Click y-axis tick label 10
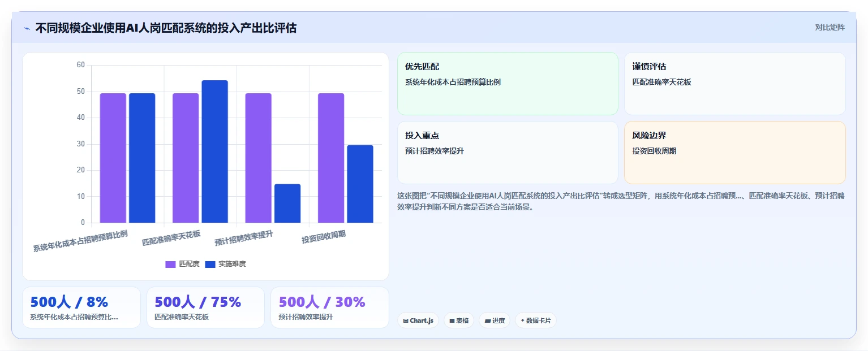This screenshot has height=351, width=868. click(80, 197)
